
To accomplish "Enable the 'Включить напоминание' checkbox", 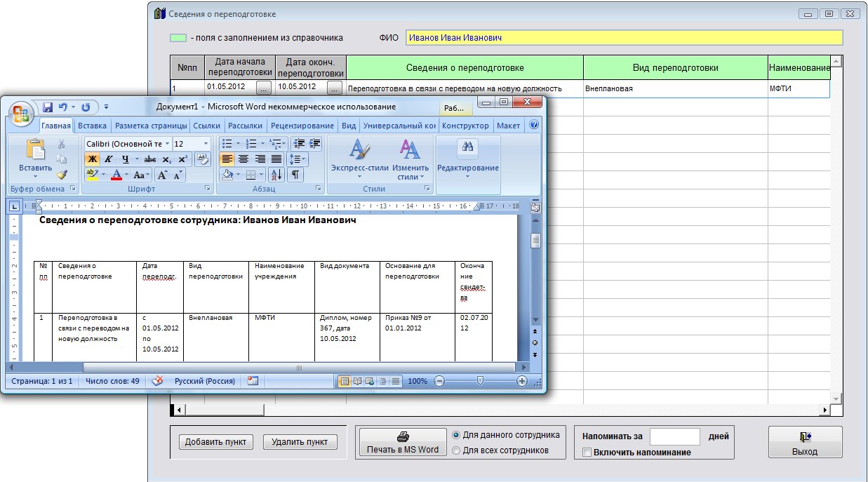I will click(587, 453).
